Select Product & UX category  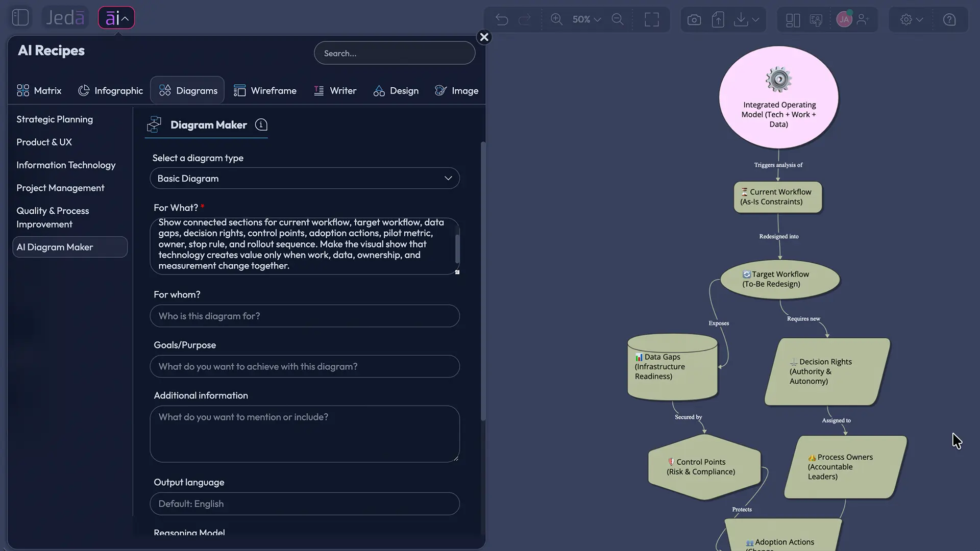pyautogui.click(x=44, y=142)
